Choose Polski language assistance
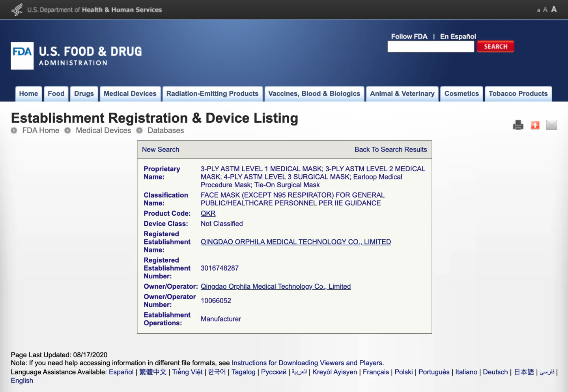Image resolution: width=568 pixels, height=392 pixels. pos(404,372)
